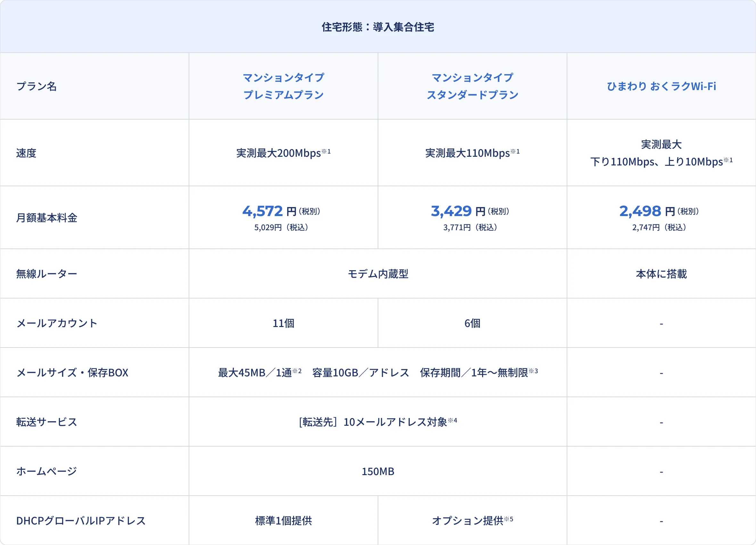Click the ※4 footnote in 転送サービス row

click(452, 420)
